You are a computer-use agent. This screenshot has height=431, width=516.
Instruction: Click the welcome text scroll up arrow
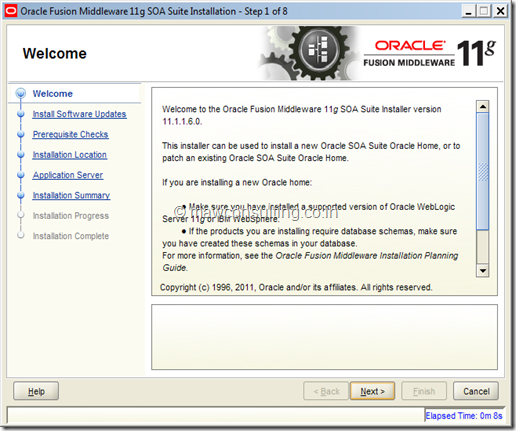pyautogui.click(x=483, y=106)
